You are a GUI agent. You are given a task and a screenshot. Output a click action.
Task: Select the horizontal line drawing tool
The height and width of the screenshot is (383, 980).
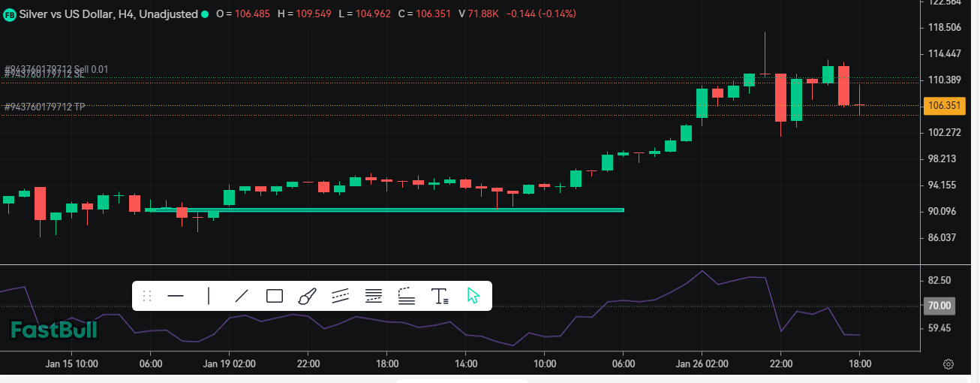(176, 296)
